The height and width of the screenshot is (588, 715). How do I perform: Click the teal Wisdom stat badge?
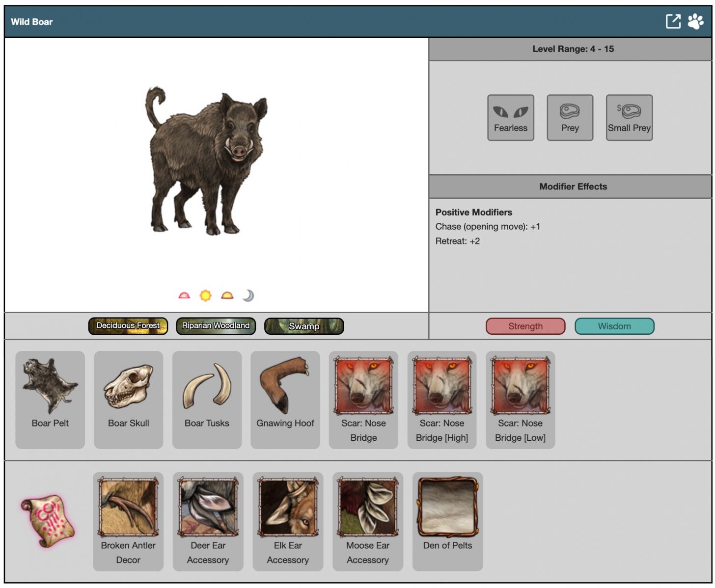click(x=614, y=326)
